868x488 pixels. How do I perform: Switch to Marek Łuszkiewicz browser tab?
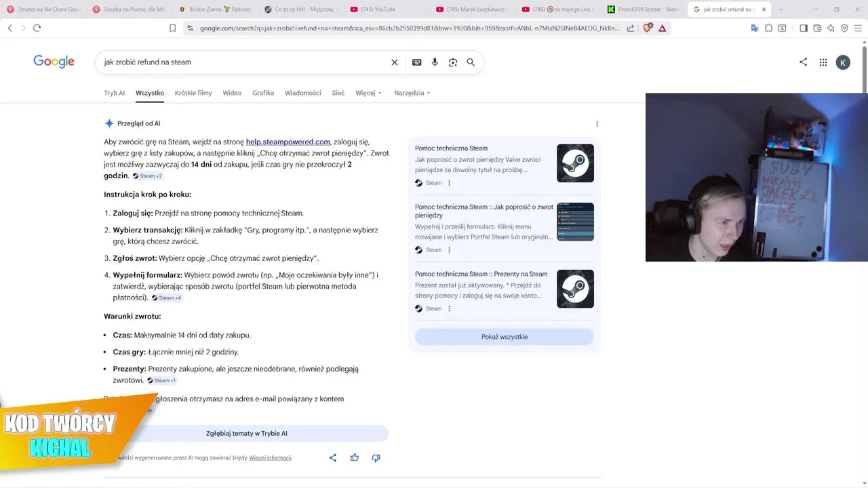[x=474, y=9]
